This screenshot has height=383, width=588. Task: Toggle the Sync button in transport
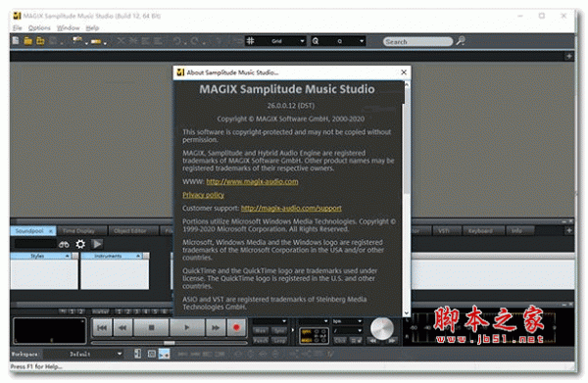[279, 331]
